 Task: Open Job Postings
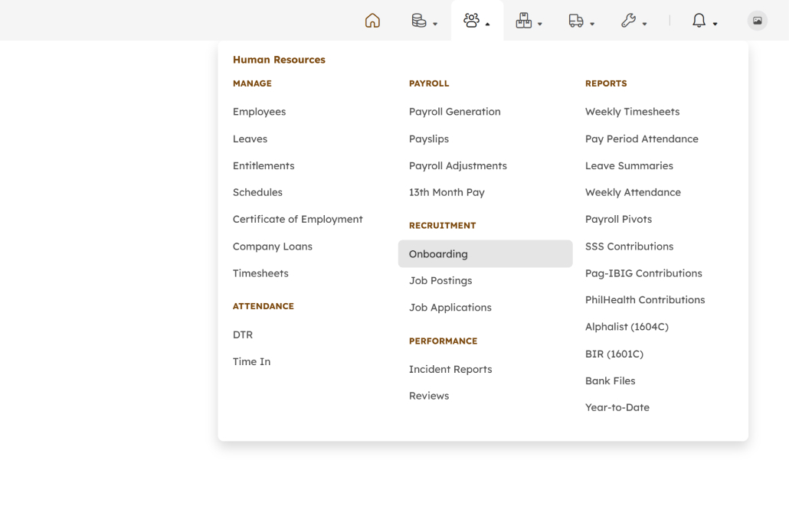click(x=440, y=281)
